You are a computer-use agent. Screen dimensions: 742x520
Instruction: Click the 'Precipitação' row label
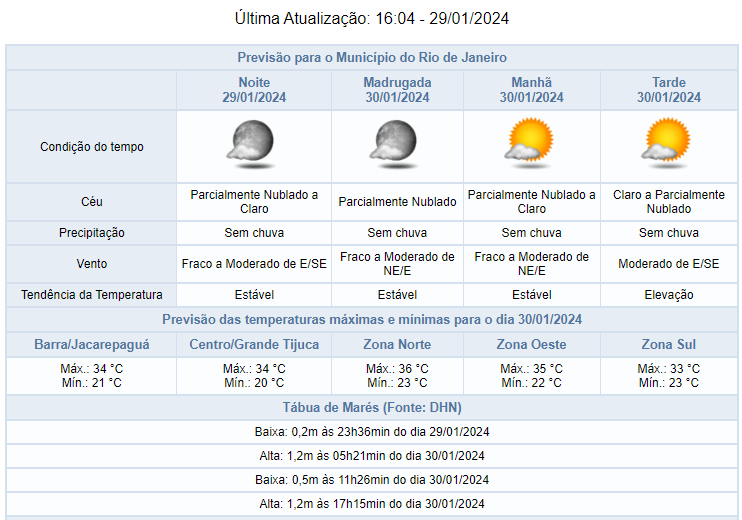pyautogui.click(x=92, y=233)
